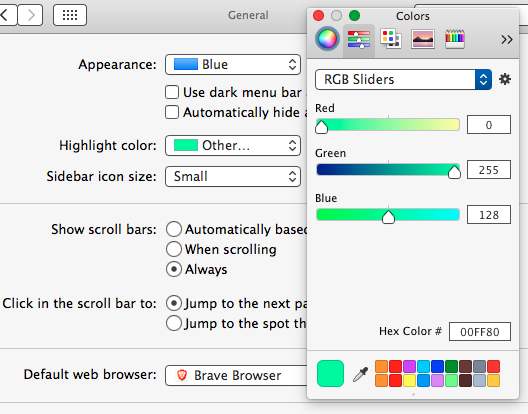Pick a screen color with eyedropper

tap(360, 374)
